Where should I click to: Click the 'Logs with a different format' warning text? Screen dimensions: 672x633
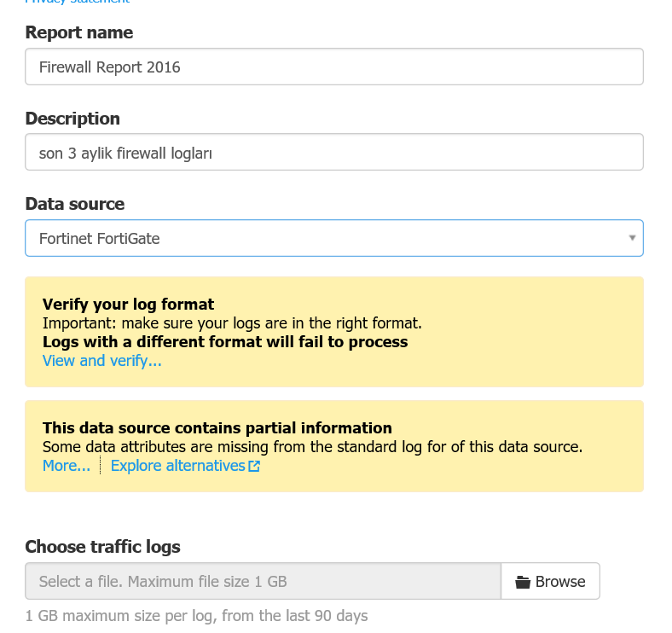pos(225,342)
